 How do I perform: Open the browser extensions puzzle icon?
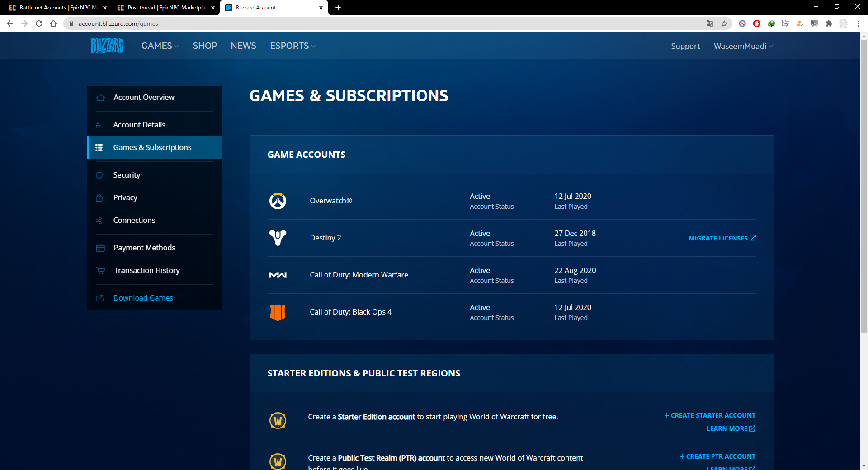pos(829,23)
